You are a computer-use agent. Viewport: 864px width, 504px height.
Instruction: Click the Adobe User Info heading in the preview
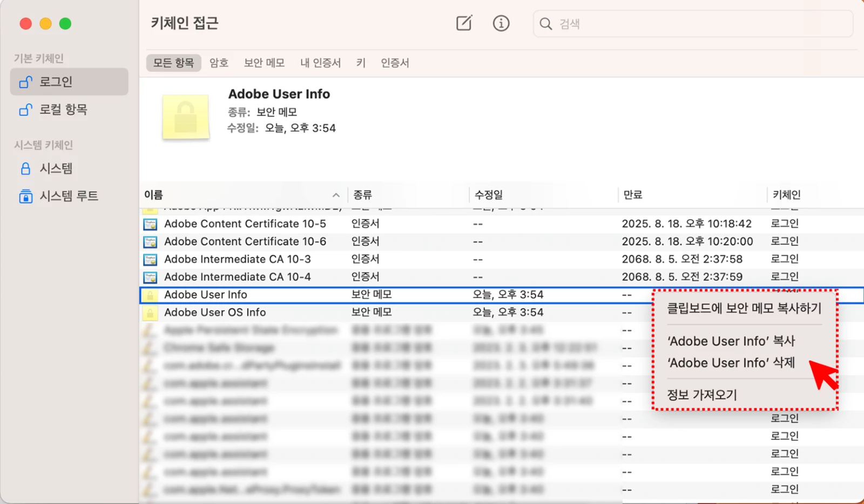(x=279, y=94)
